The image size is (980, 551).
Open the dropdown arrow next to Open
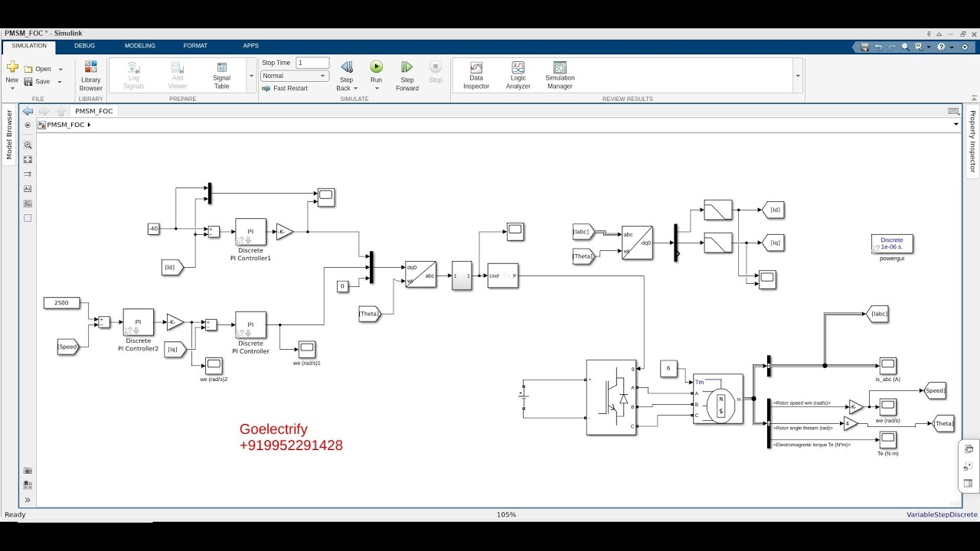click(x=60, y=70)
